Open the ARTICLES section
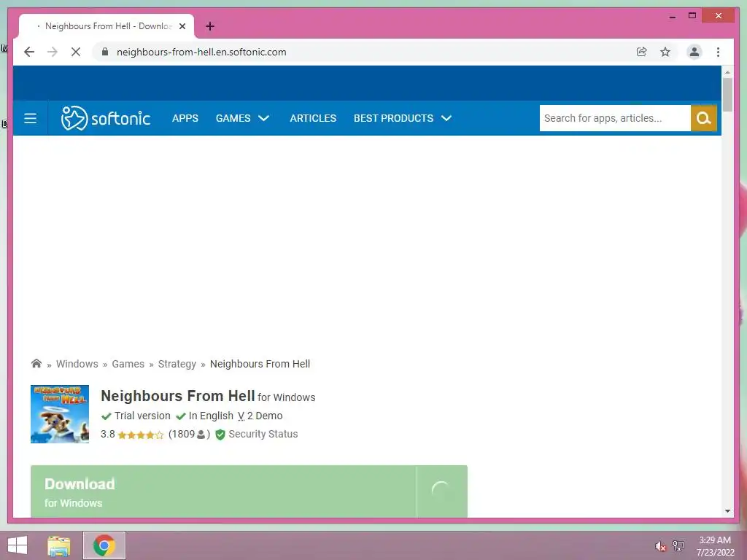This screenshot has height=560, width=747. click(x=313, y=118)
